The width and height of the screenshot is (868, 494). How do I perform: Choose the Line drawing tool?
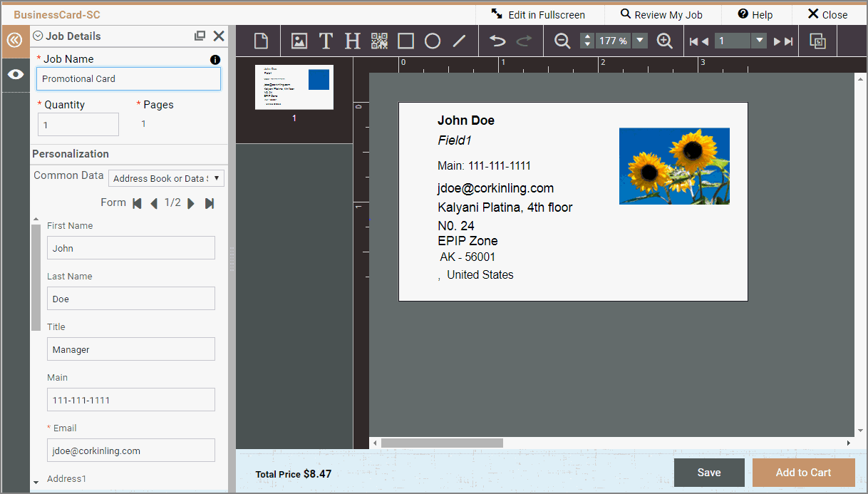coord(460,41)
